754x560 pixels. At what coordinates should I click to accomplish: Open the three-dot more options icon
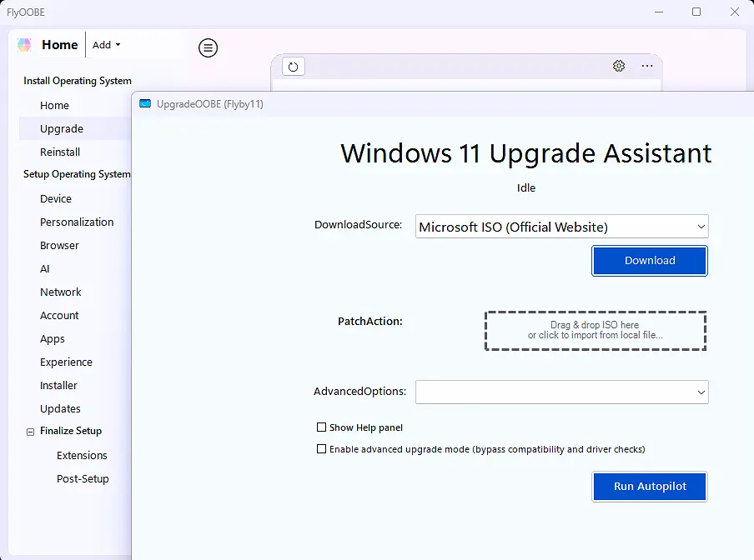(x=647, y=66)
